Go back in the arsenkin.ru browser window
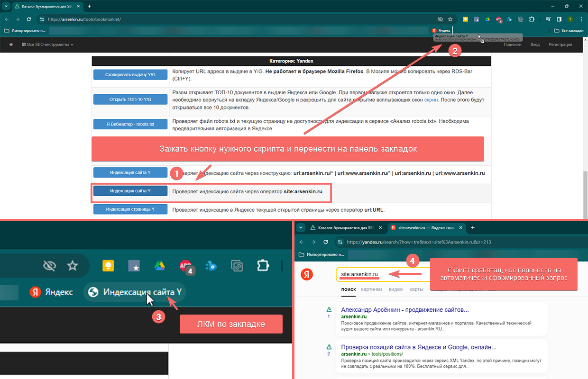The width and height of the screenshot is (588, 379). point(7,19)
